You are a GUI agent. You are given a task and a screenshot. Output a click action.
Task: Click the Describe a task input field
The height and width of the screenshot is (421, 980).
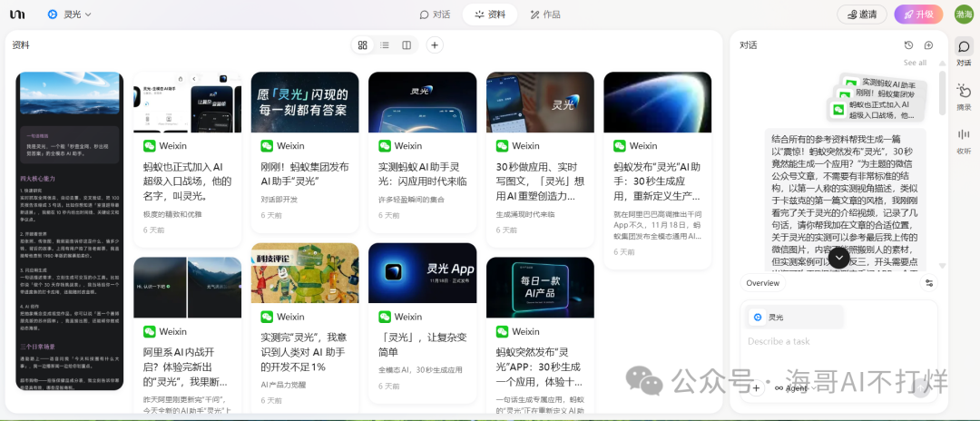tap(817, 341)
